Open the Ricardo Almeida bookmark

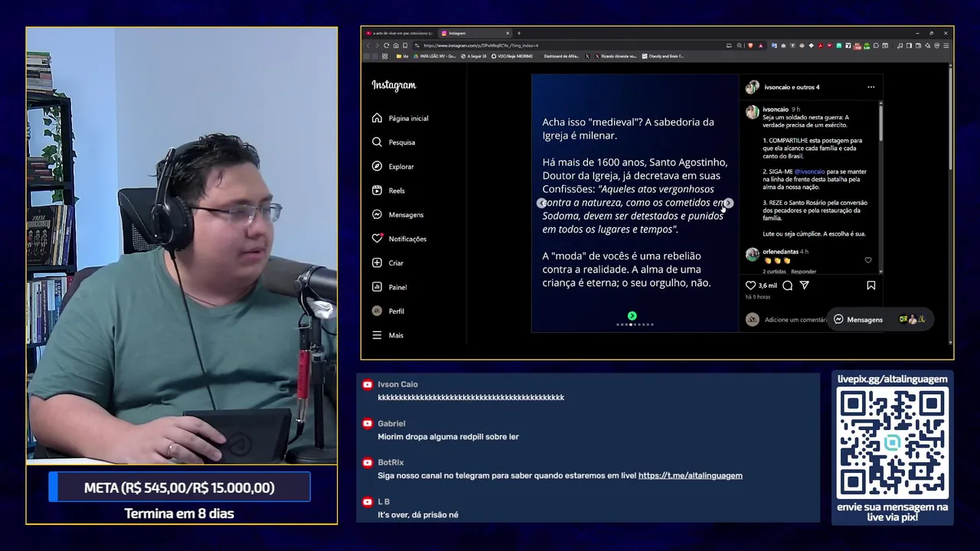click(x=616, y=56)
